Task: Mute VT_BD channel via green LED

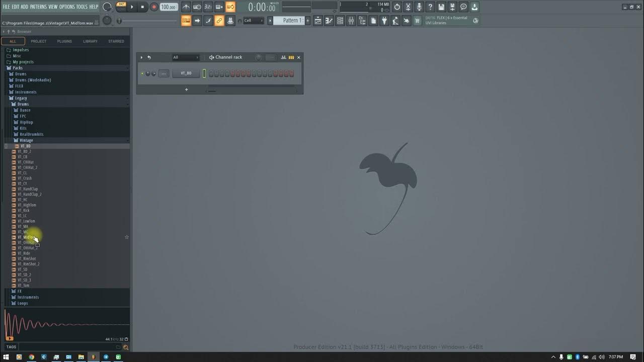Action: (x=142, y=73)
